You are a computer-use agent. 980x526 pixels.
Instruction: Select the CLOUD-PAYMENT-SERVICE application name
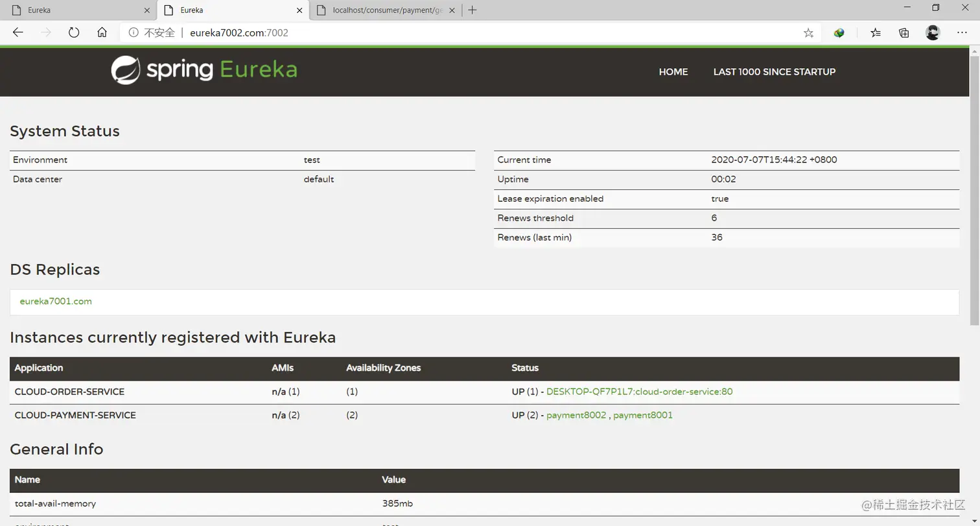pos(75,415)
